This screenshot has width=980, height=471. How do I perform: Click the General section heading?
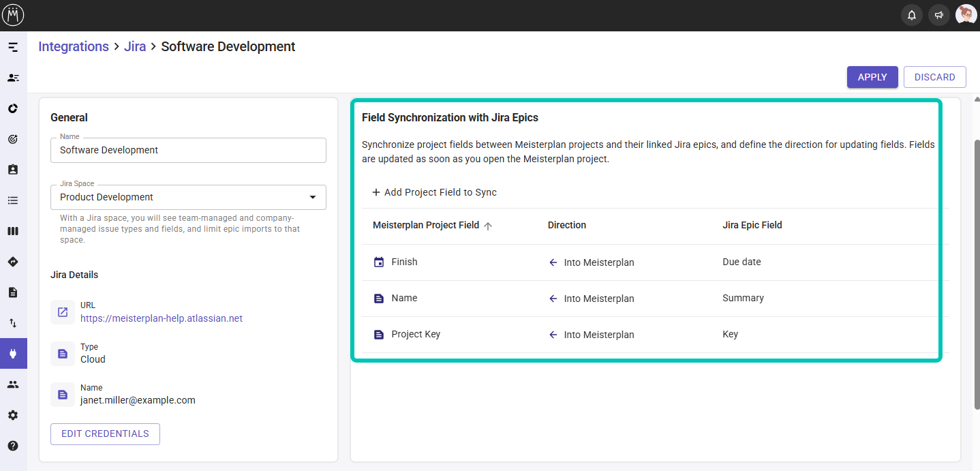pyautogui.click(x=69, y=117)
